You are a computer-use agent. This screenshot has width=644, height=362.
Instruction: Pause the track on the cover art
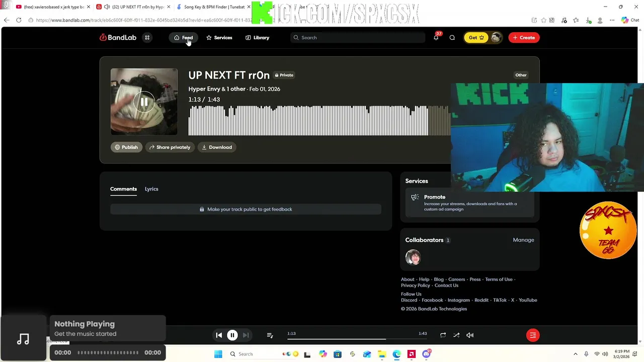144,102
